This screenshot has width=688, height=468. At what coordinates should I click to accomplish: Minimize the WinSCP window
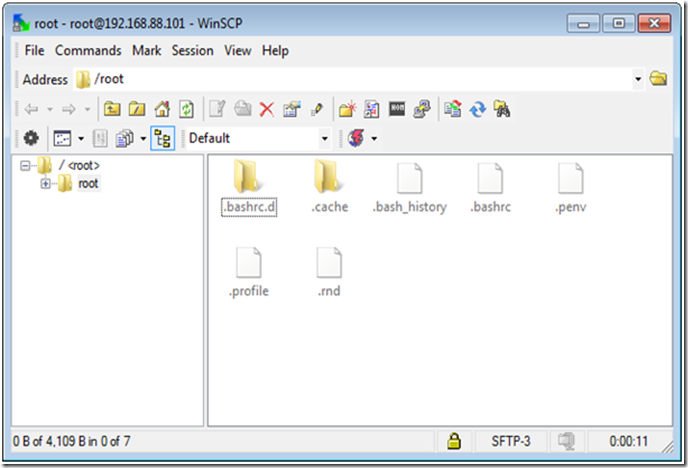pos(583,23)
